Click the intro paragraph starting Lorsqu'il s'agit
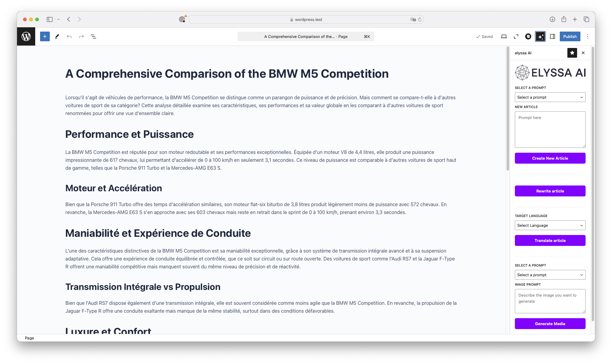 (x=261, y=105)
